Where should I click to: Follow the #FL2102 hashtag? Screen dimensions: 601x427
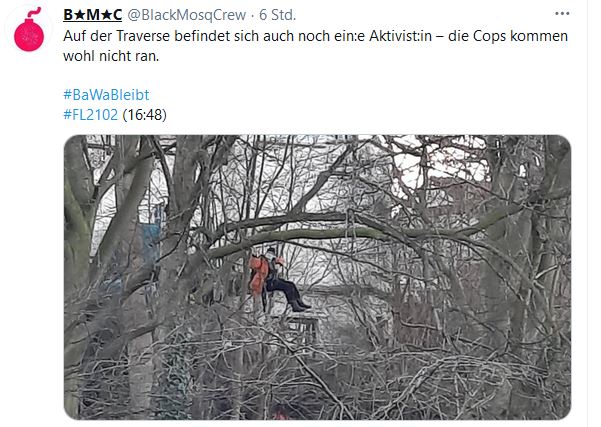click(x=90, y=115)
